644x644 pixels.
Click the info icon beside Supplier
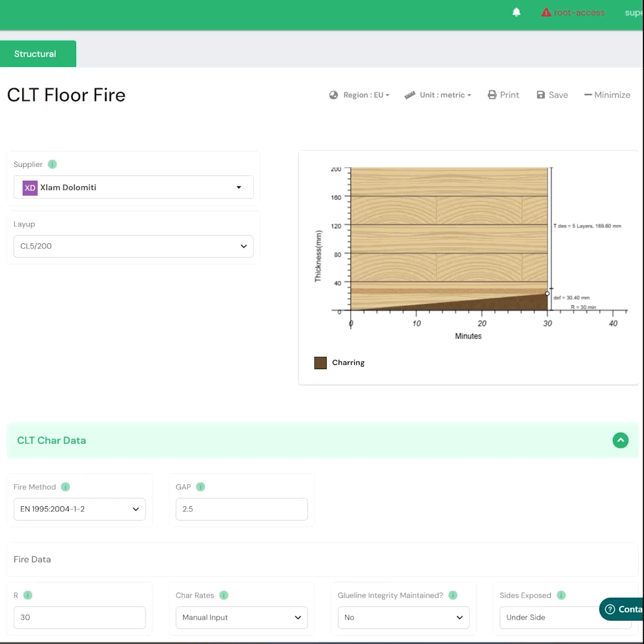(x=52, y=164)
